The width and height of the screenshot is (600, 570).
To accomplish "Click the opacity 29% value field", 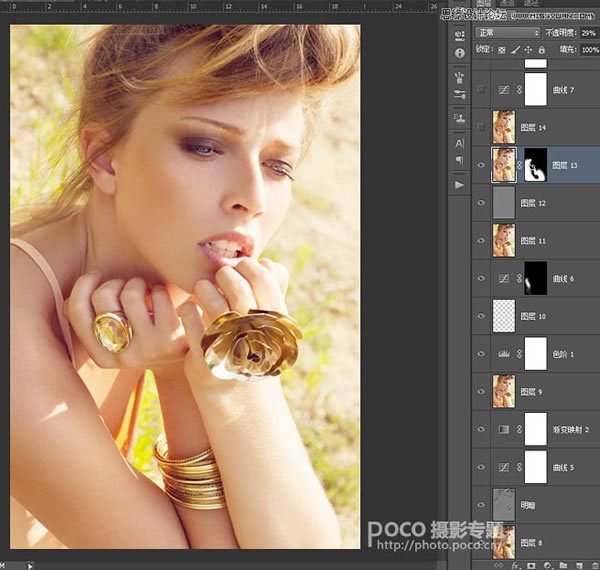I will (590, 33).
